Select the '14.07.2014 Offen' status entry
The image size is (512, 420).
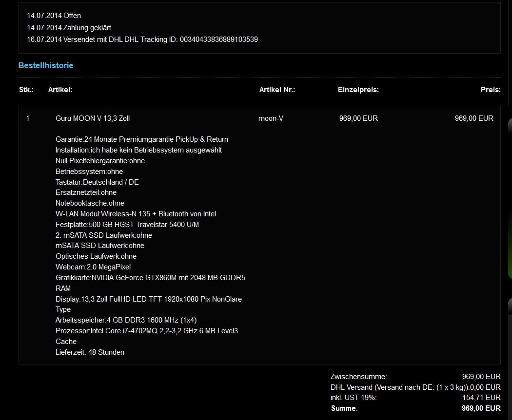54,16
